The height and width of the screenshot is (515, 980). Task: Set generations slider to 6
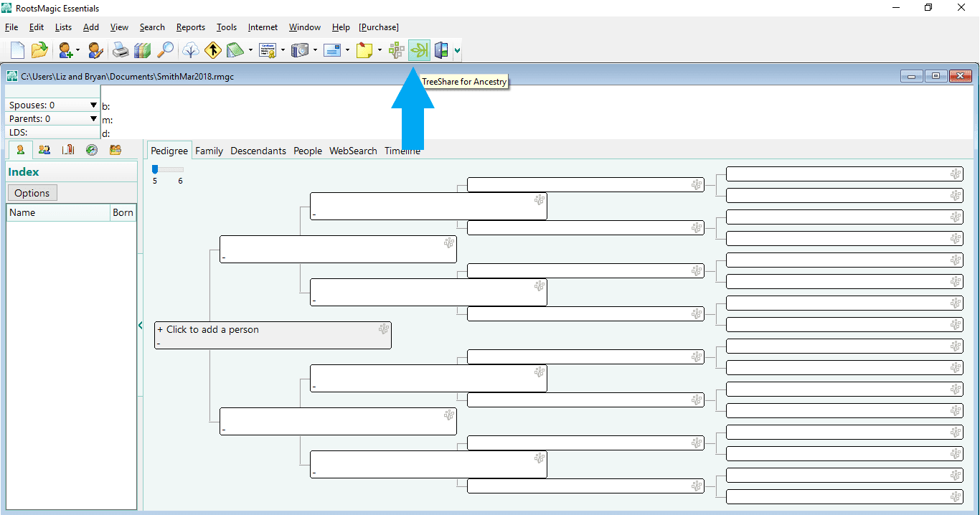point(179,168)
